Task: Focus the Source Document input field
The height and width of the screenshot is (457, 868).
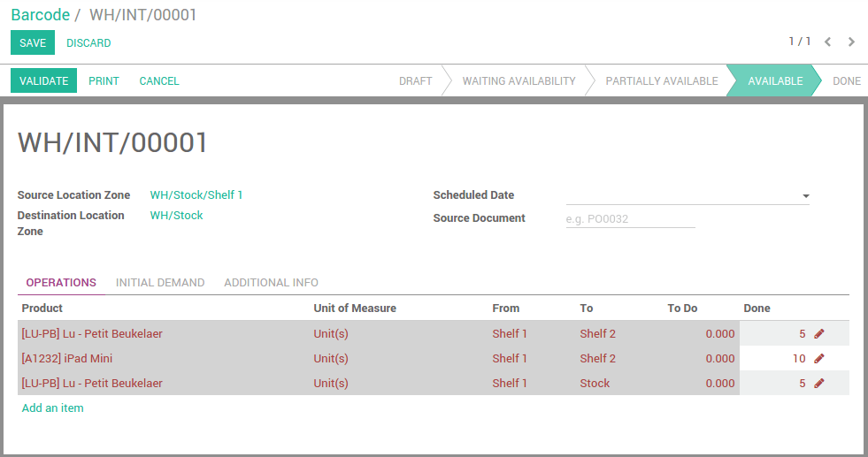Action: (x=630, y=219)
